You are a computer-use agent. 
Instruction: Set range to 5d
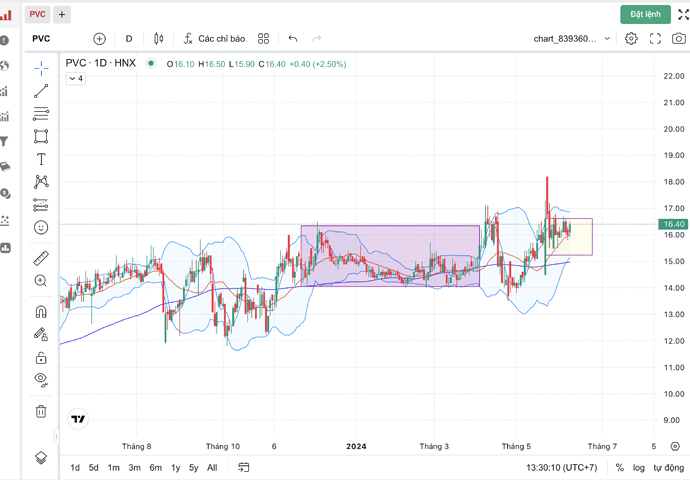coord(94,468)
